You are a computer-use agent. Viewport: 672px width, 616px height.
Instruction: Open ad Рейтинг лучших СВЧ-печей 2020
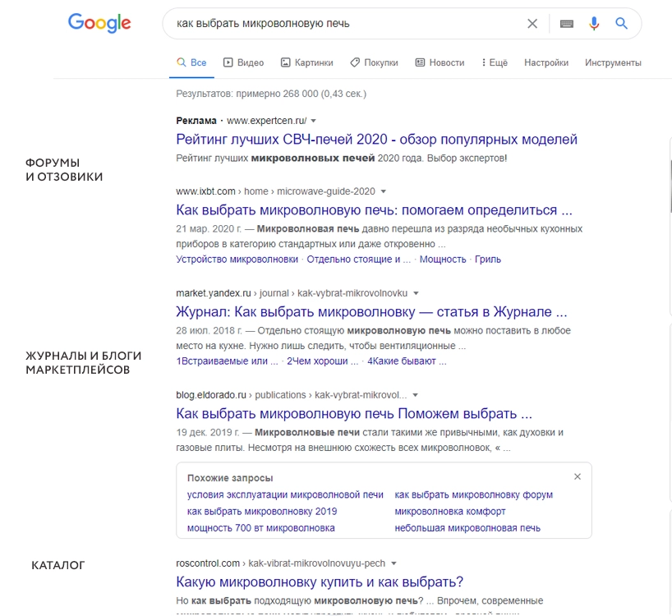point(377,140)
